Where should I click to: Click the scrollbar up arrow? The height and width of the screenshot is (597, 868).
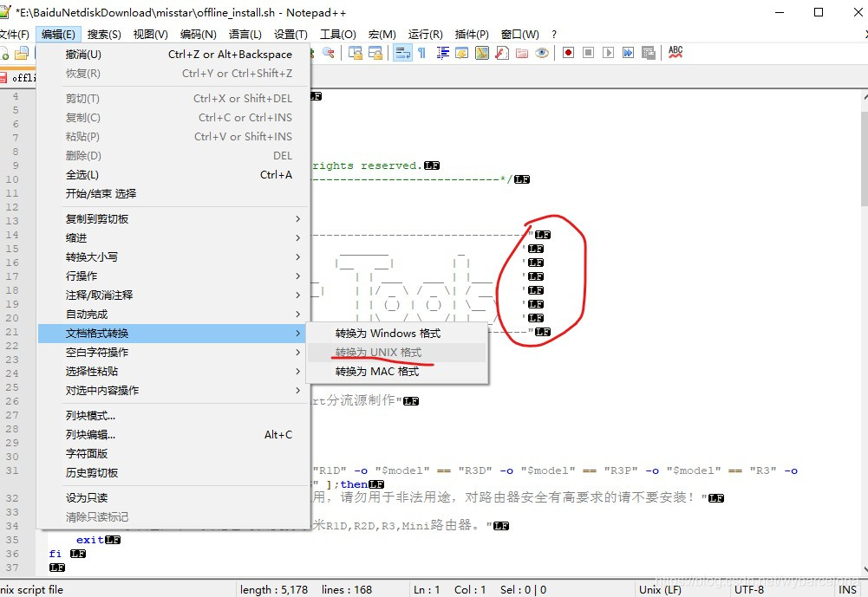[x=865, y=96]
